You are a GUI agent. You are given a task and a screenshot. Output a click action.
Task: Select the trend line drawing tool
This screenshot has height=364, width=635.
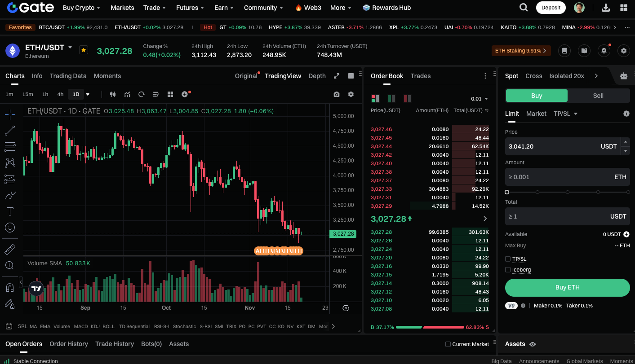10,131
